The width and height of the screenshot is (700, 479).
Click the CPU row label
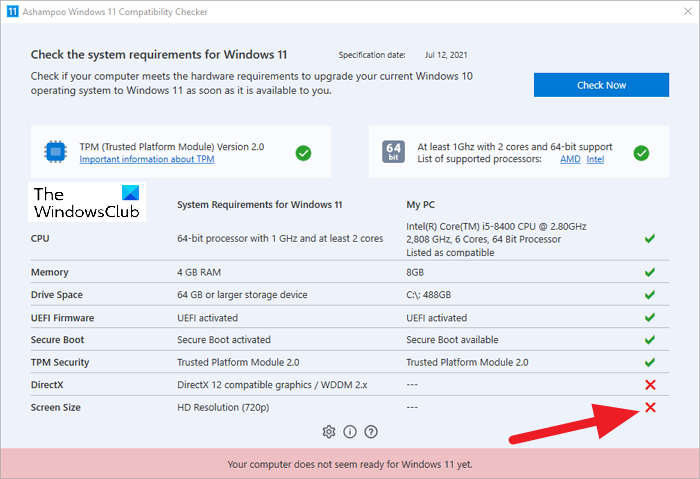pos(40,238)
